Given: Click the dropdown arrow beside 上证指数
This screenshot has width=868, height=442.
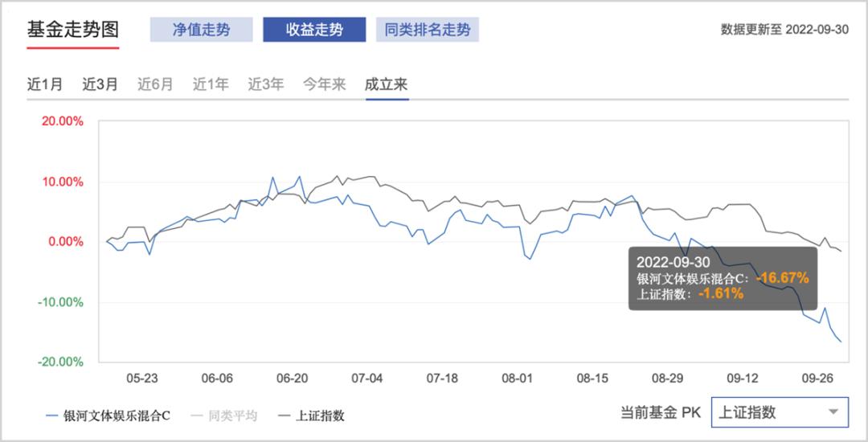Looking at the screenshot, I should click(x=833, y=412).
